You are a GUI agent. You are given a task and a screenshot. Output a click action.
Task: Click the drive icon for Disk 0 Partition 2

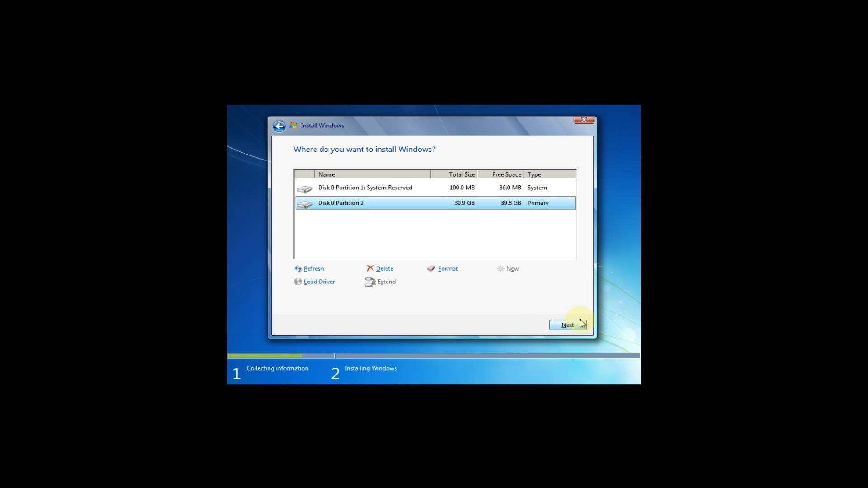[x=304, y=204]
